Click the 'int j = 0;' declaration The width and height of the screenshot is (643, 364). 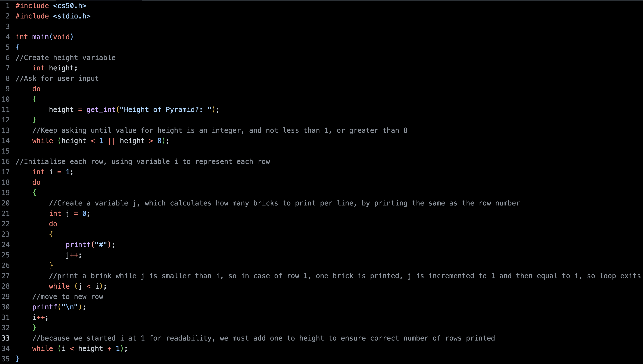point(69,214)
